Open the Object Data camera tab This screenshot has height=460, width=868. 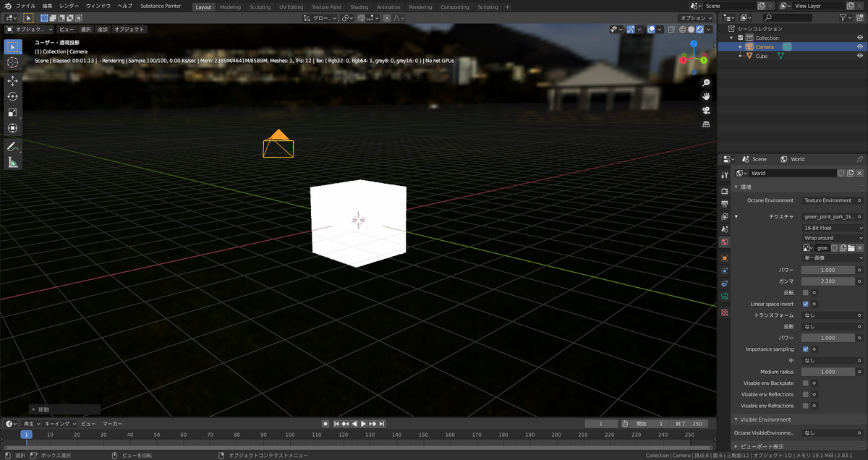click(725, 297)
